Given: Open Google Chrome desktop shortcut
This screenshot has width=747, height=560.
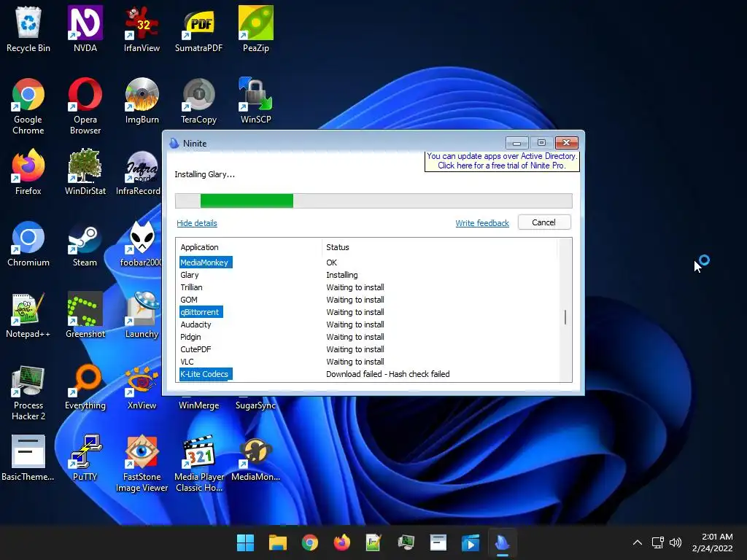Looking at the screenshot, I should [x=28, y=106].
